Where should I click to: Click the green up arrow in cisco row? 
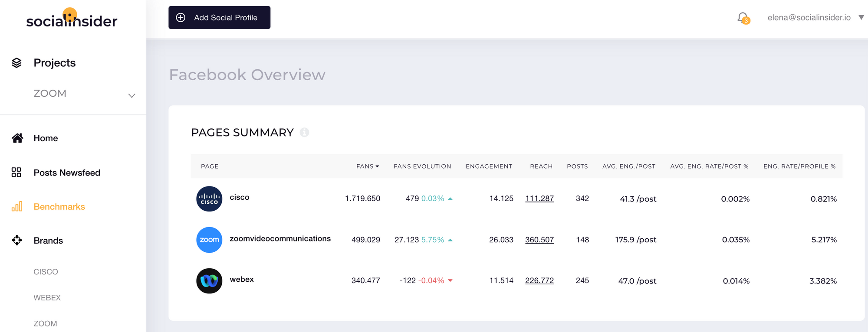(450, 199)
